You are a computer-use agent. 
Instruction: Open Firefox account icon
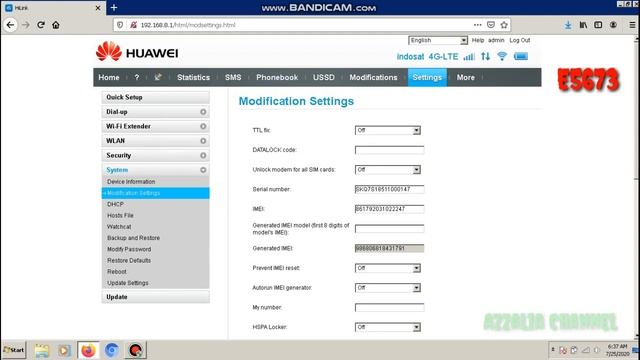coord(613,25)
